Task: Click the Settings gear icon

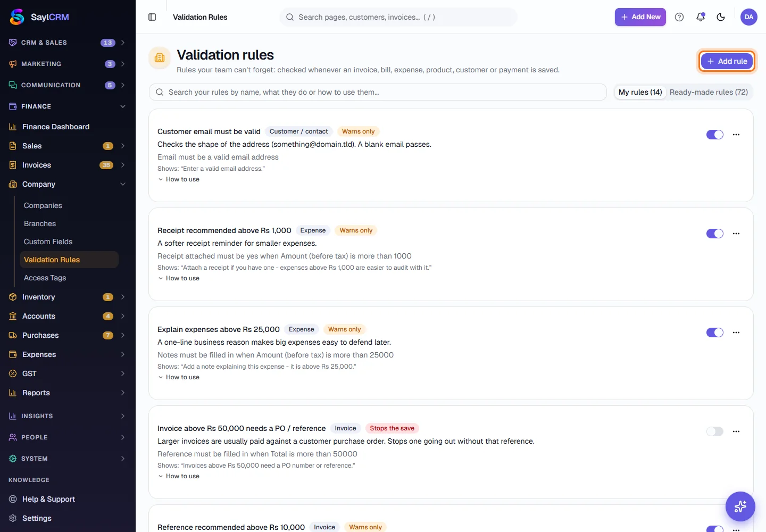Action: [x=13, y=518]
